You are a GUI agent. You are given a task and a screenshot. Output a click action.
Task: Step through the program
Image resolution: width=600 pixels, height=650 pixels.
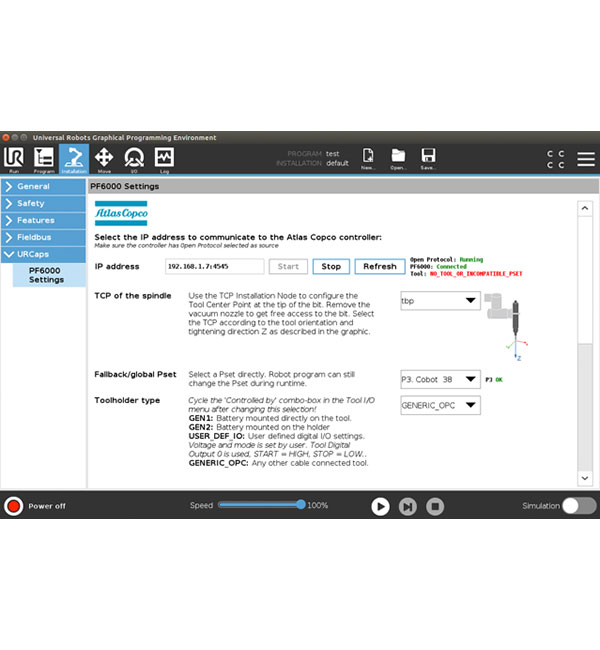pos(408,506)
